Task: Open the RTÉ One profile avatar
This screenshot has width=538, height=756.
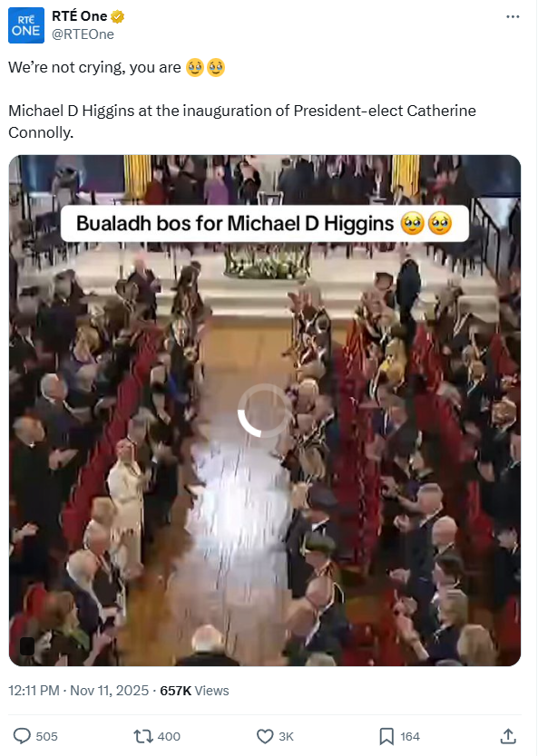Action: pyautogui.click(x=26, y=25)
